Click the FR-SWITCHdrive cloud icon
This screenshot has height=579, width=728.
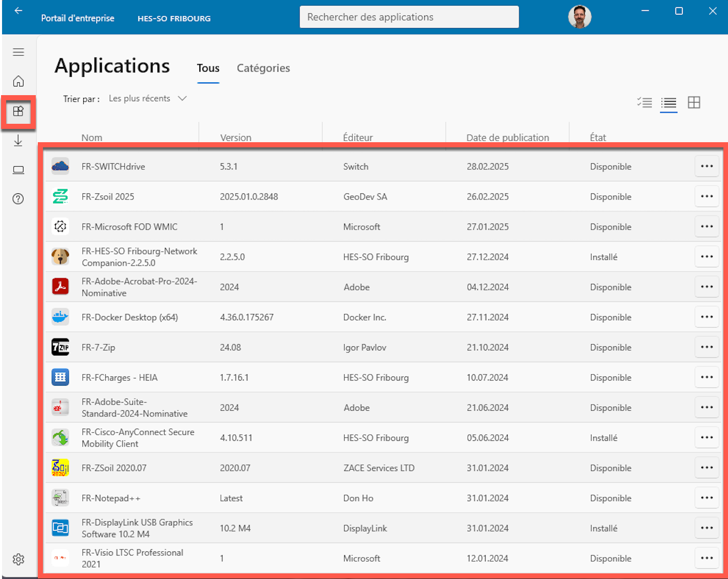coord(60,166)
